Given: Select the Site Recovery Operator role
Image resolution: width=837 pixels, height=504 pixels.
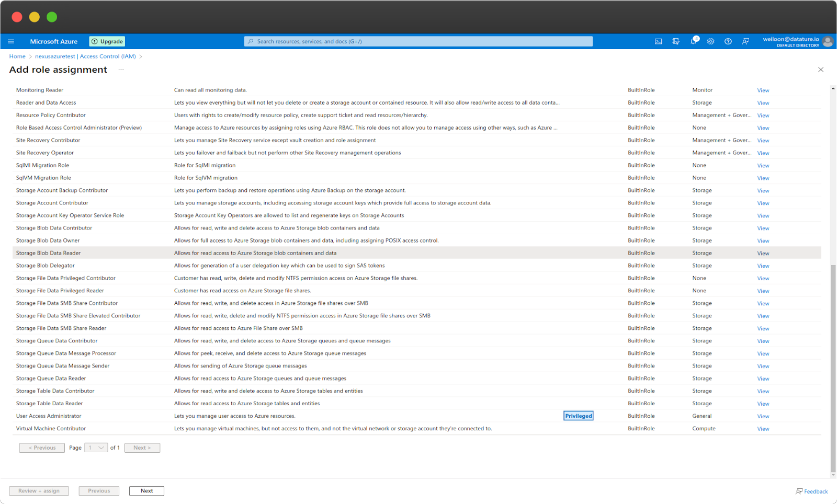Looking at the screenshot, I should pos(45,153).
